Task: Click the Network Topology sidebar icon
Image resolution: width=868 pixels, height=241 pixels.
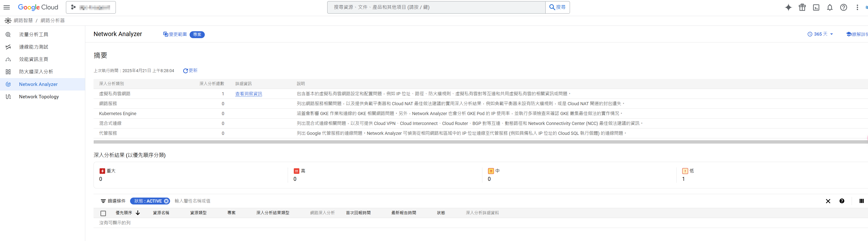Action: [8, 97]
